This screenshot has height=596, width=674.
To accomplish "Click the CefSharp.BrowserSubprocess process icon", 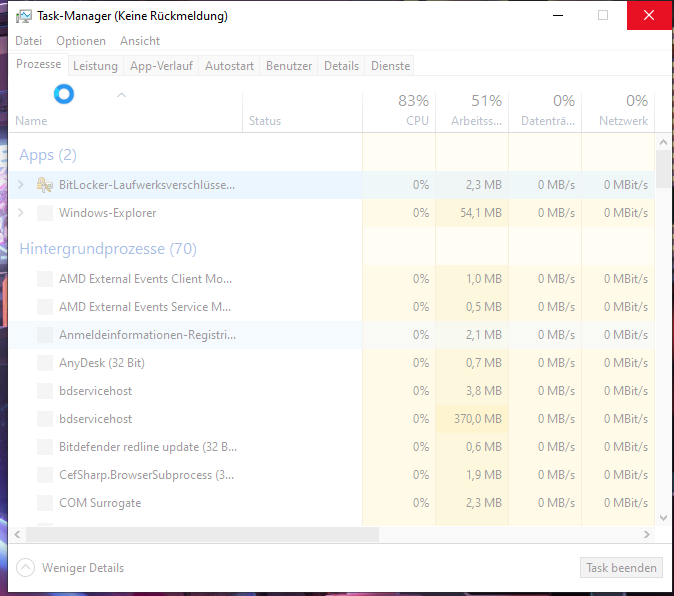I will pyautogui.click(x=45, y=475).
